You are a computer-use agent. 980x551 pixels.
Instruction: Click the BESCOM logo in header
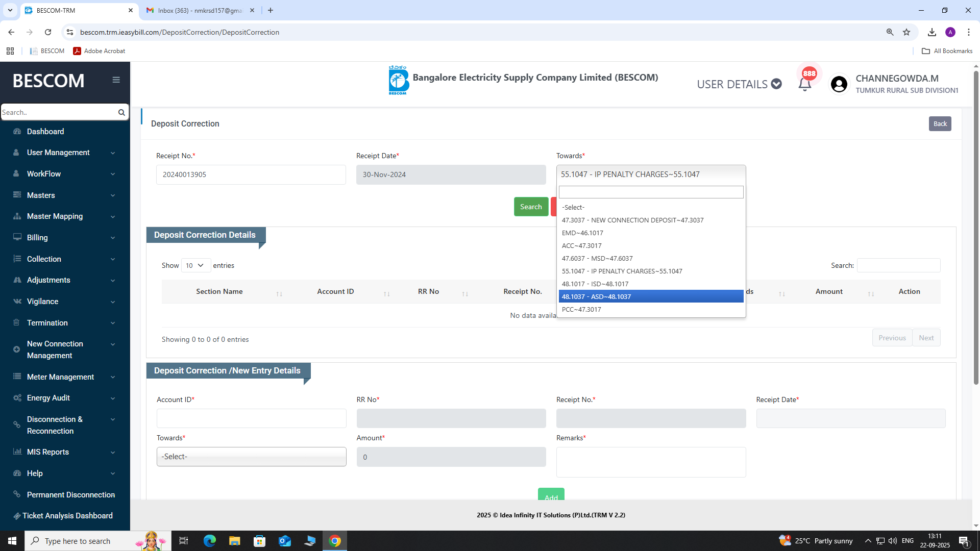pos(398,80)
